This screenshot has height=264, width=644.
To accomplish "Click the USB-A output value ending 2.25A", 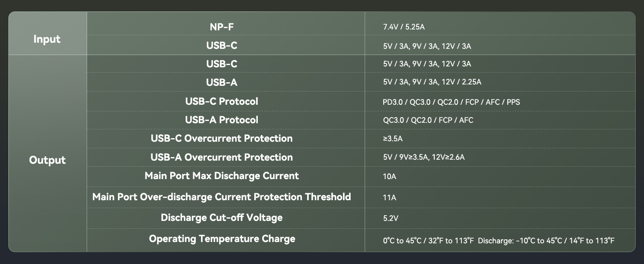I will (432, 82).
